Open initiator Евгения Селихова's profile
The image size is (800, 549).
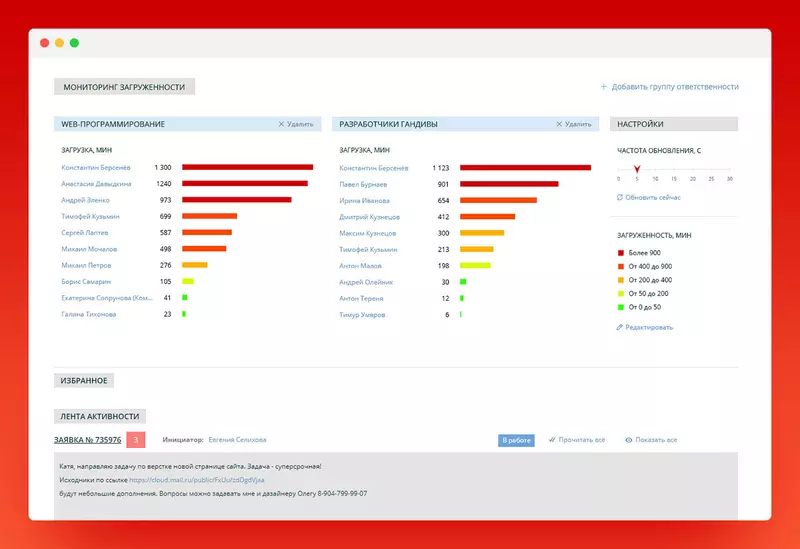pos(238,440)
